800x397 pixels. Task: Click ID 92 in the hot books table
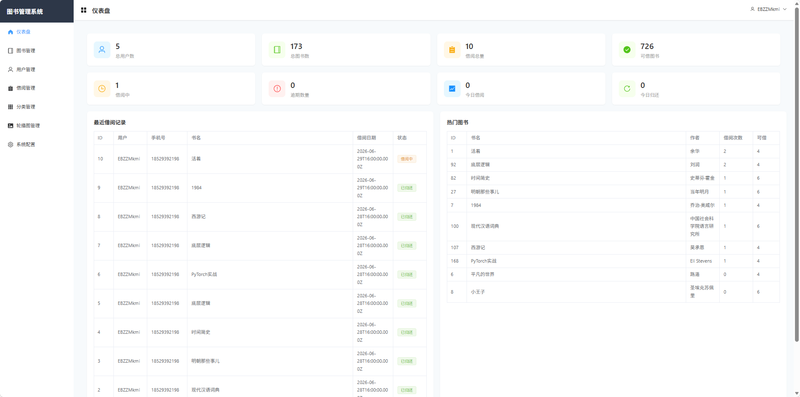[453, 165]
